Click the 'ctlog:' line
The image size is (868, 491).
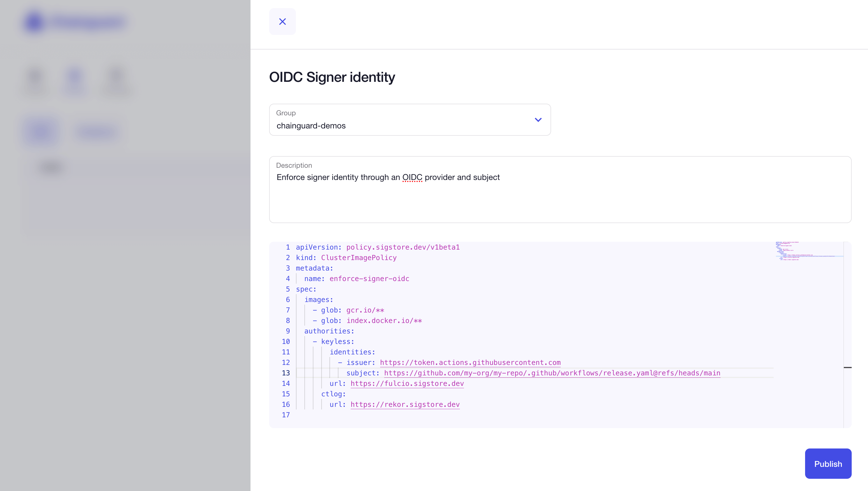click(333, 394)
